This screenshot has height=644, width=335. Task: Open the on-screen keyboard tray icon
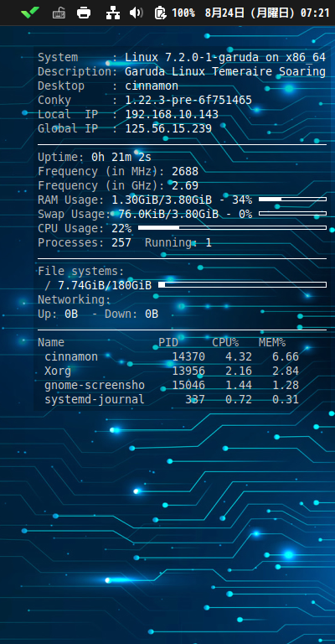click(x=59, y=13)
